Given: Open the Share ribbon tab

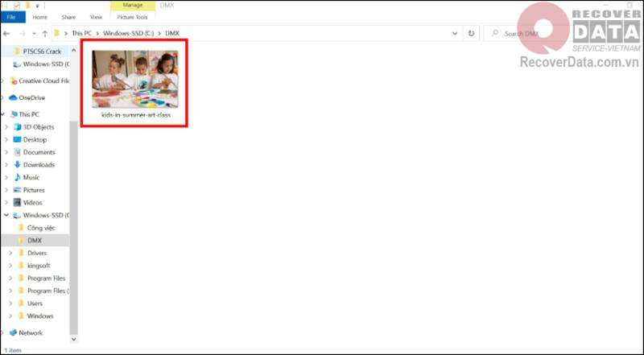Looking at the screenshot, I should point(68,17).
